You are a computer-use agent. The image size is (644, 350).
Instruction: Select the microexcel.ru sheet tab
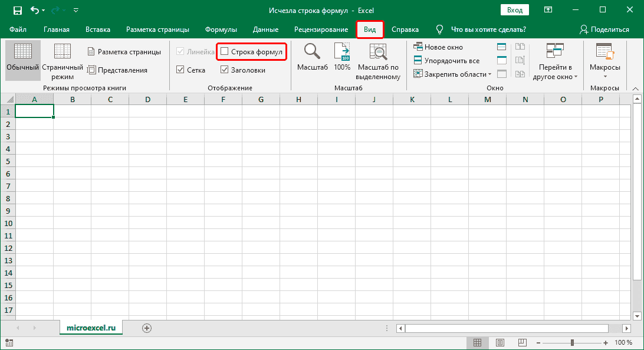point(91,327)
